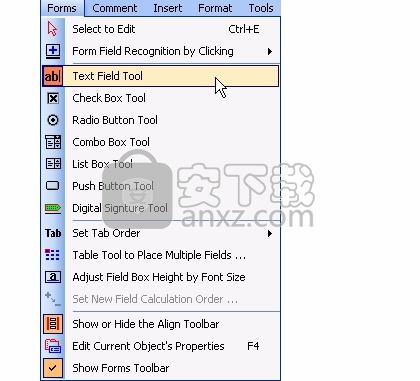The image size is (420, 381).
Task: Click the Ctrl+E shortcut text
Action: point(244,29)
